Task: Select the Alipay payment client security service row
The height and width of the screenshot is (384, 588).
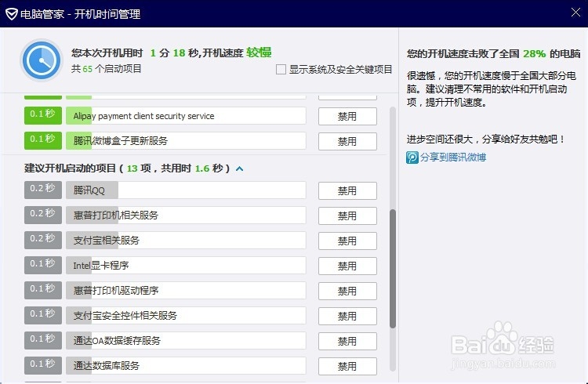Action: [x=186, y=116]
